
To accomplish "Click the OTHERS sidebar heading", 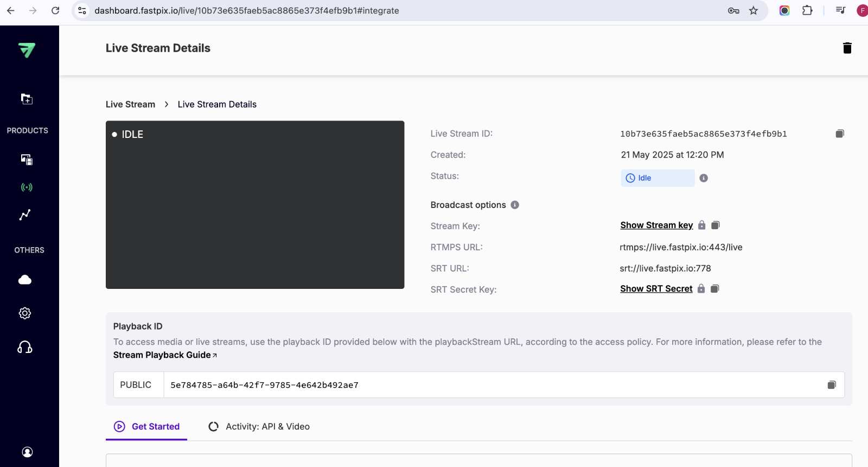I will 29,250.
